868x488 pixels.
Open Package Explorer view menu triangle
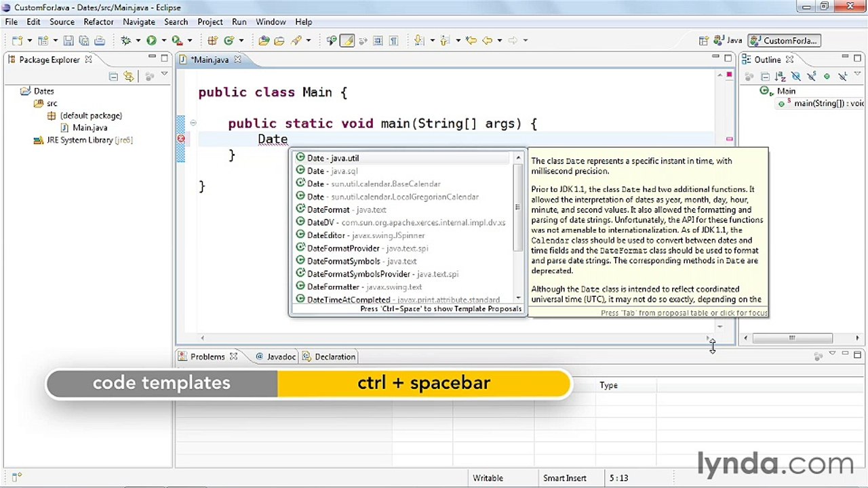point(164,75)
